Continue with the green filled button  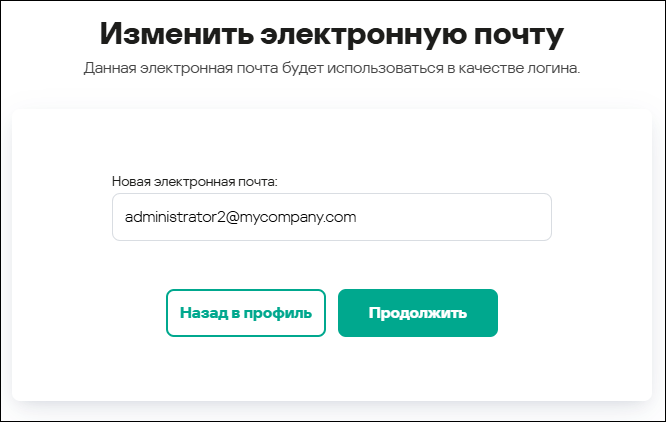pyautogui.click(x=417, y=313)
